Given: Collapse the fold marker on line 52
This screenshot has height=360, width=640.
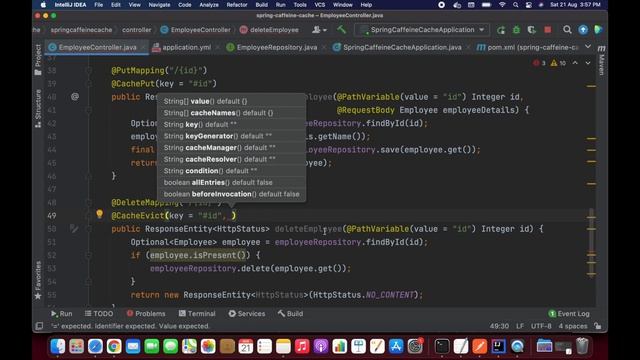Looking at the screenshot, I should pos(89,255).
